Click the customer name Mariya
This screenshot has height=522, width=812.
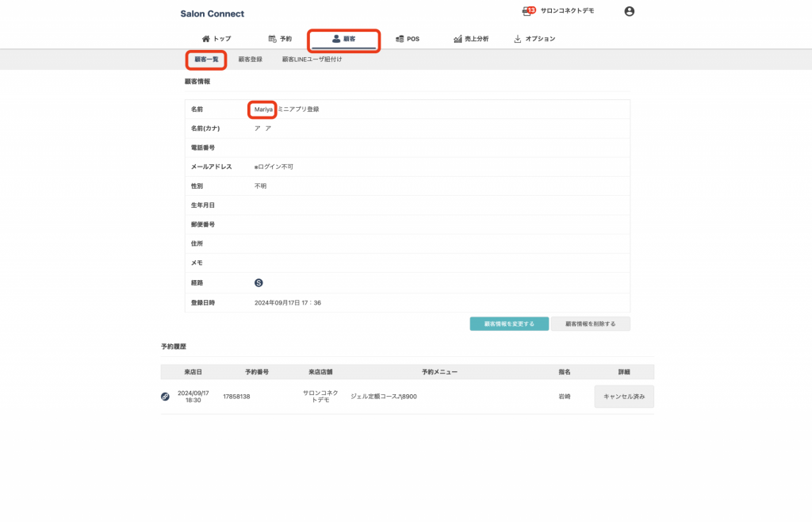[263, 109]
